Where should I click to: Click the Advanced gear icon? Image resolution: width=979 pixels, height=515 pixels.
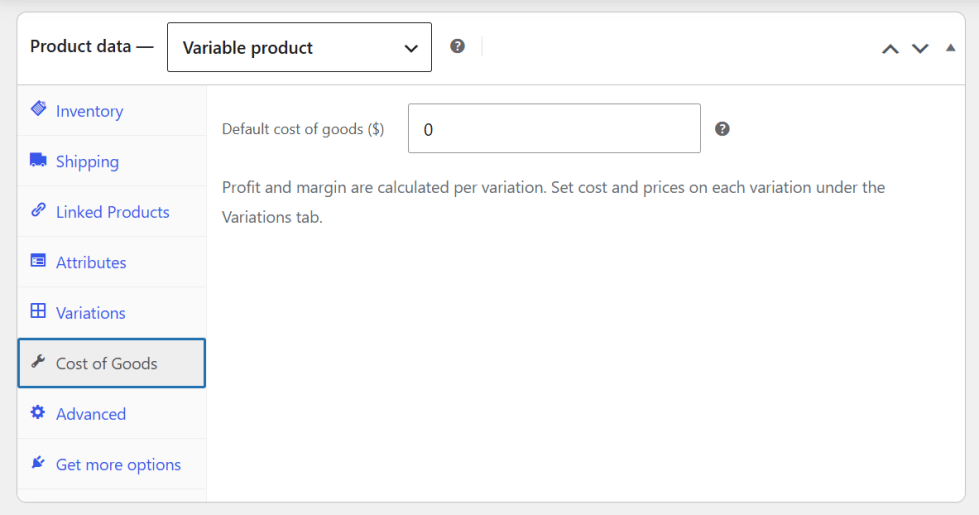38,412
